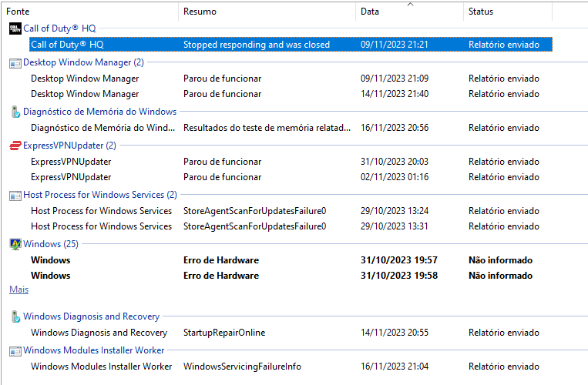
Task: Select Windows Erro de Hardware row at 19:58
Action: (x=291, y=276)
